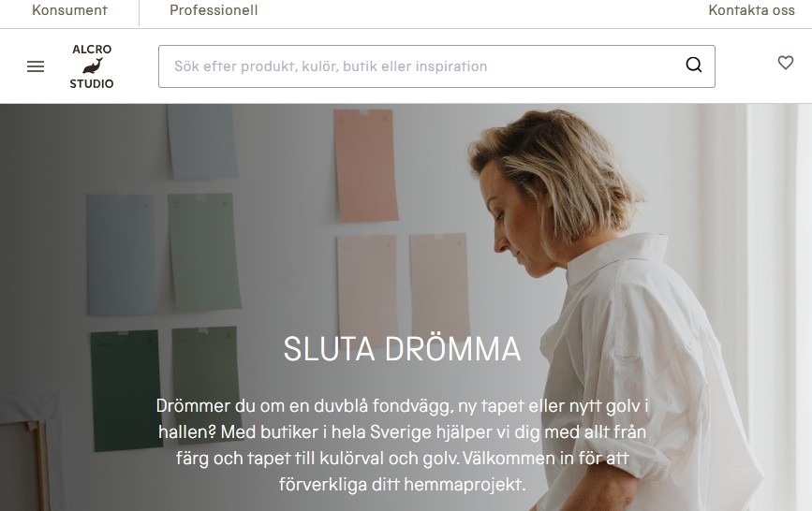The image size is (812, 511).
Task: Click the magnifying glass search icon
Action: 693,65
